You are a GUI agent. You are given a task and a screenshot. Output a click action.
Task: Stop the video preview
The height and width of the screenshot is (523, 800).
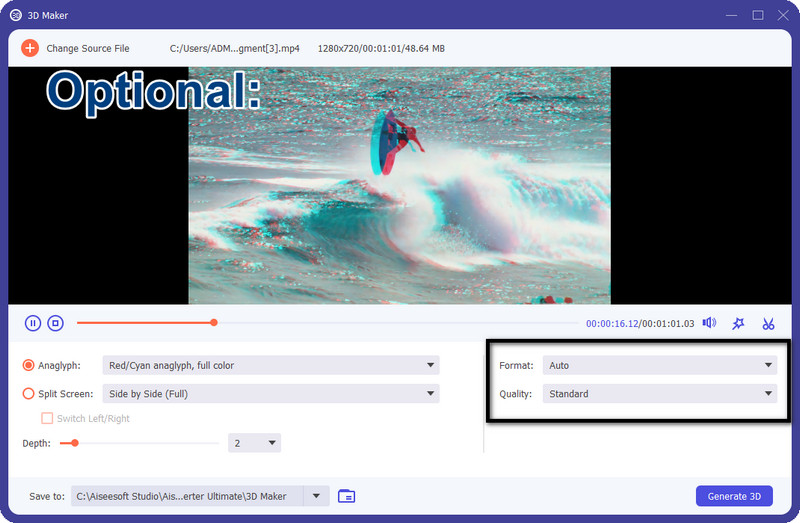click(56, 323)
